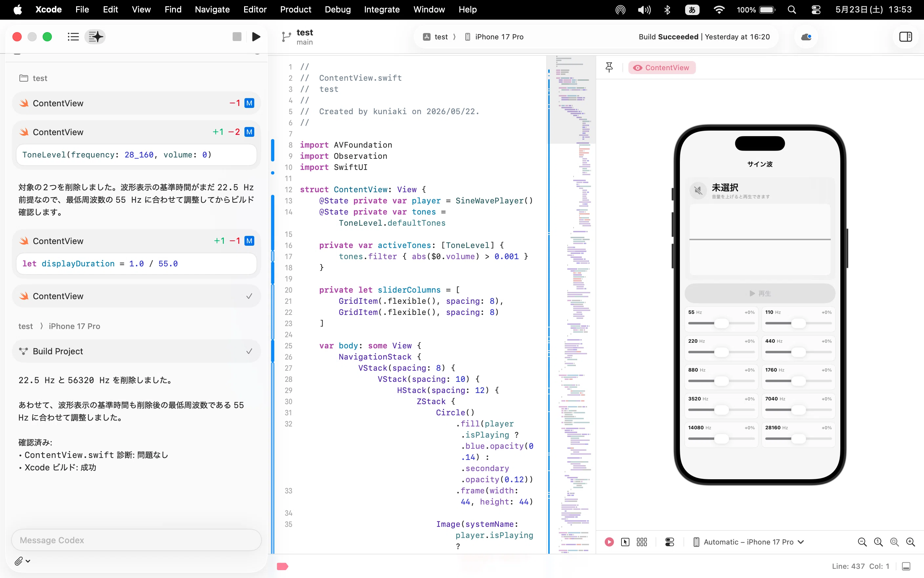Open the Build Project step row

[x=136, y=351]
